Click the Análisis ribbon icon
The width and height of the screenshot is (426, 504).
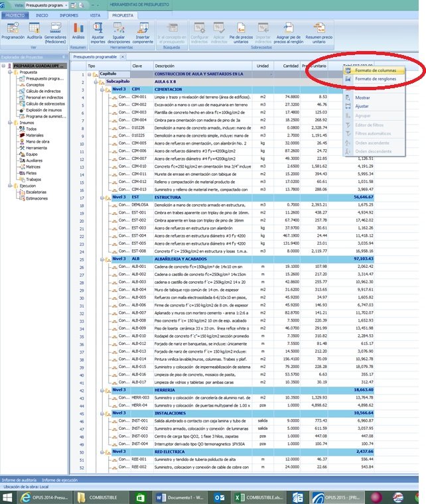click(x=78, y=29)
